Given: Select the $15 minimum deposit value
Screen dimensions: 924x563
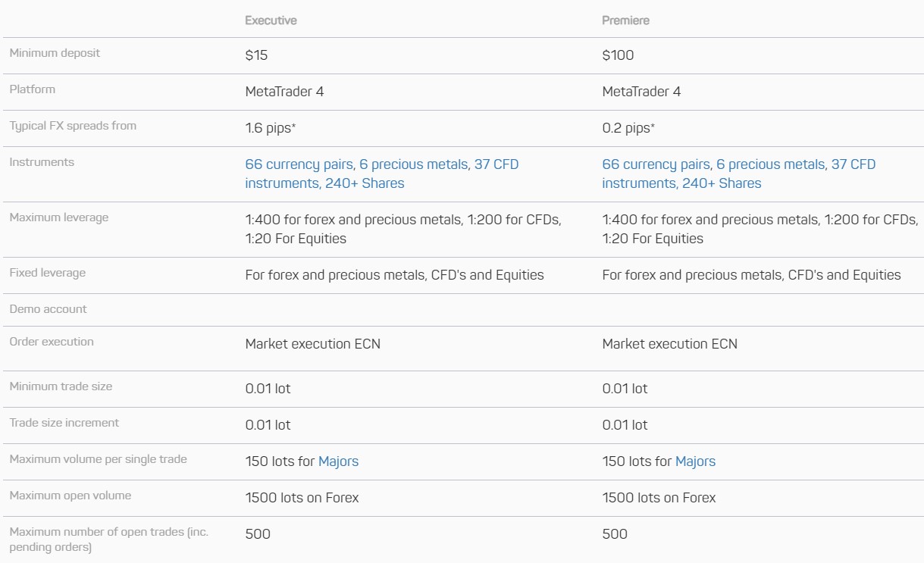Looking at the screenshot, I should coord(256,55).
